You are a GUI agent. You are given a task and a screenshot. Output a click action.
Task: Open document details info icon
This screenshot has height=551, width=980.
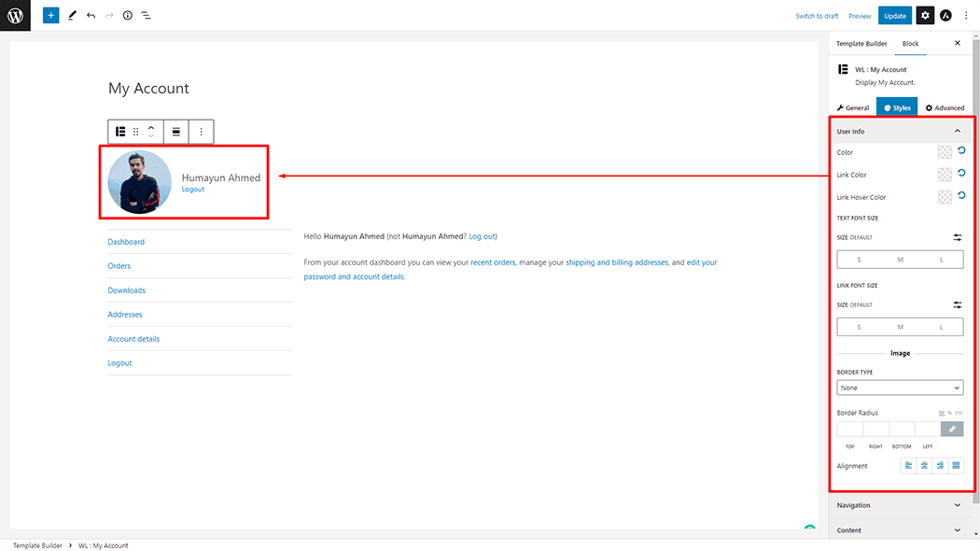[x=128, y=16]
